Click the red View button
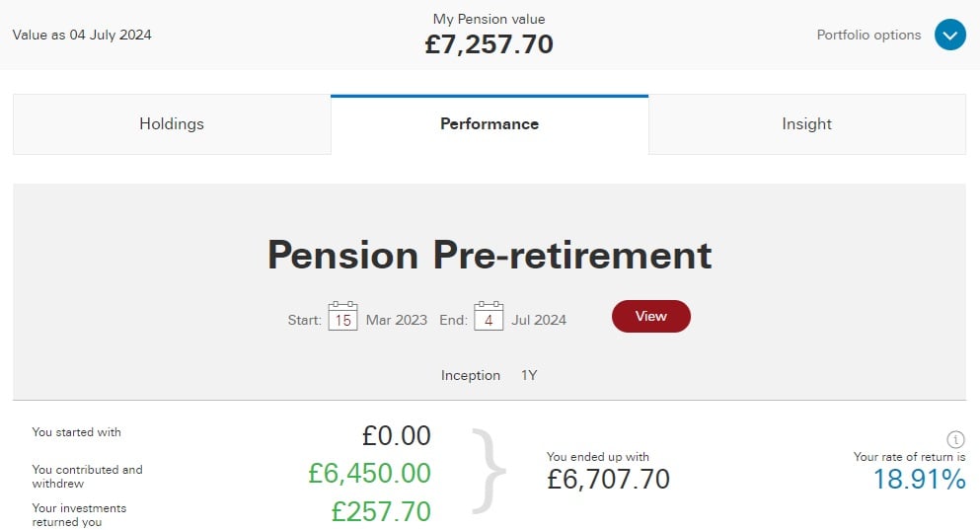The width and height of the screenshot is (980, 530). (651, 316)
